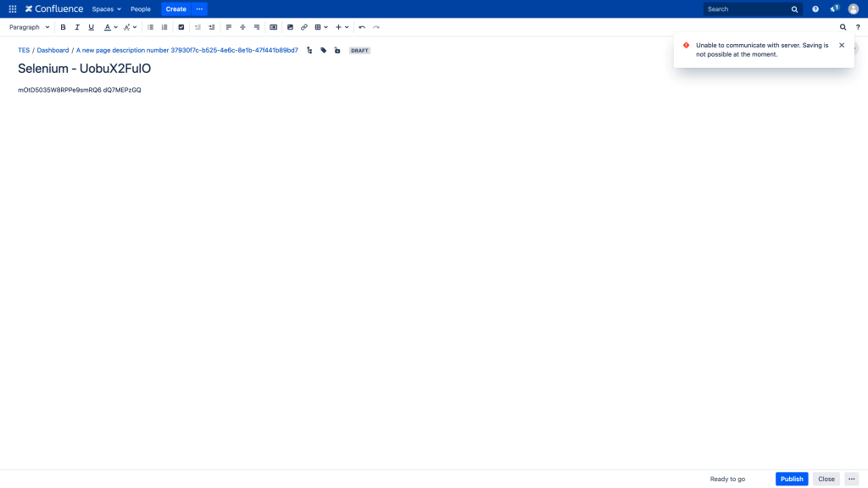Toggle bold formatting

click(63, 27)
